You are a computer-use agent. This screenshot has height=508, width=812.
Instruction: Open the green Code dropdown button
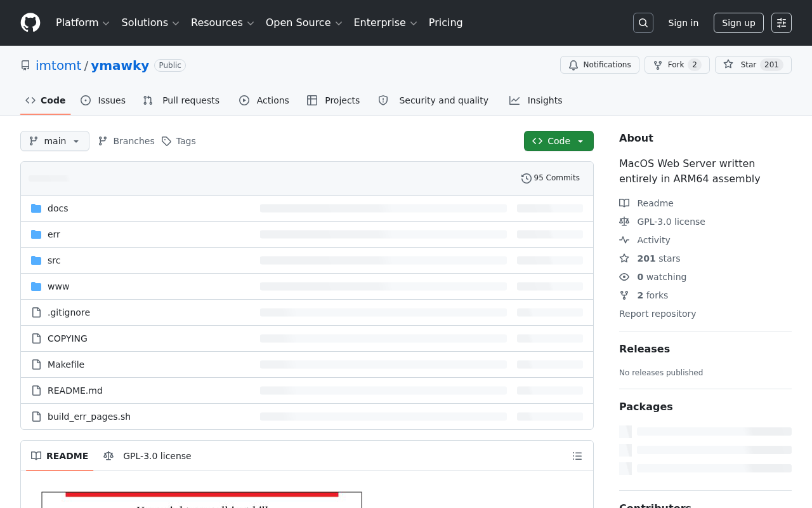(559, 141)
